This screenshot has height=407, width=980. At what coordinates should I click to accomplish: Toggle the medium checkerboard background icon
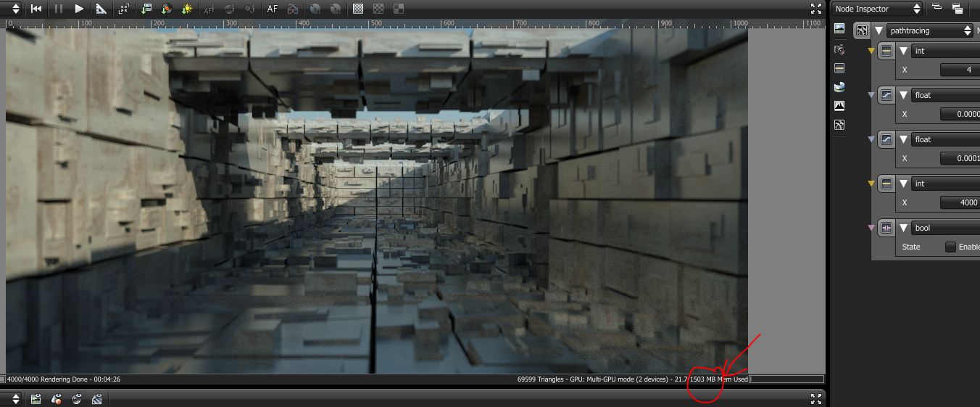click(378, 9)
